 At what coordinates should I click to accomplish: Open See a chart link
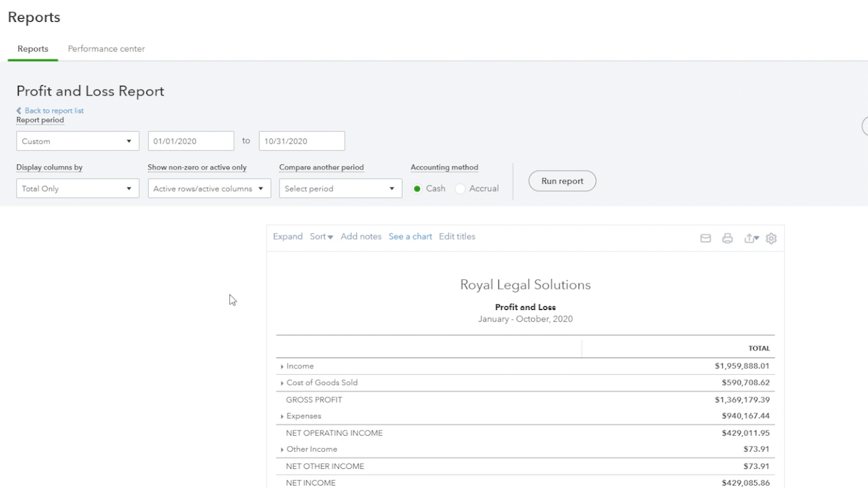point(410,236)
